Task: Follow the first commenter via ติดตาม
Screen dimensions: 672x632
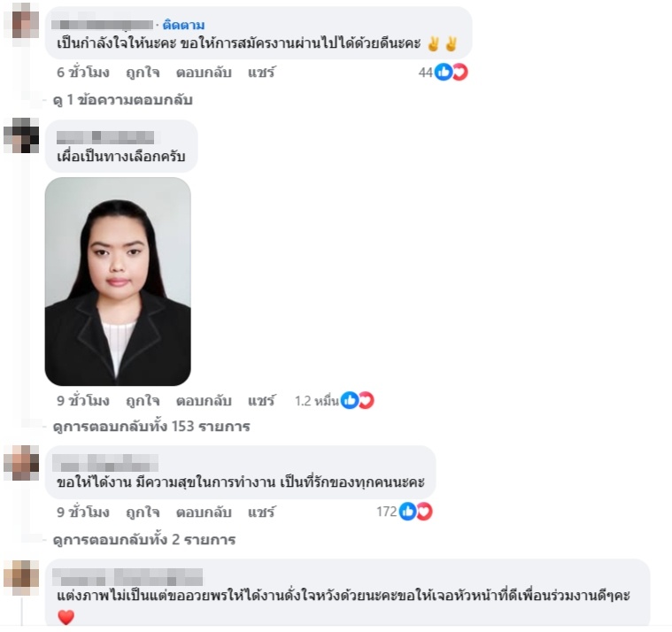Action: tap(184, 25)
